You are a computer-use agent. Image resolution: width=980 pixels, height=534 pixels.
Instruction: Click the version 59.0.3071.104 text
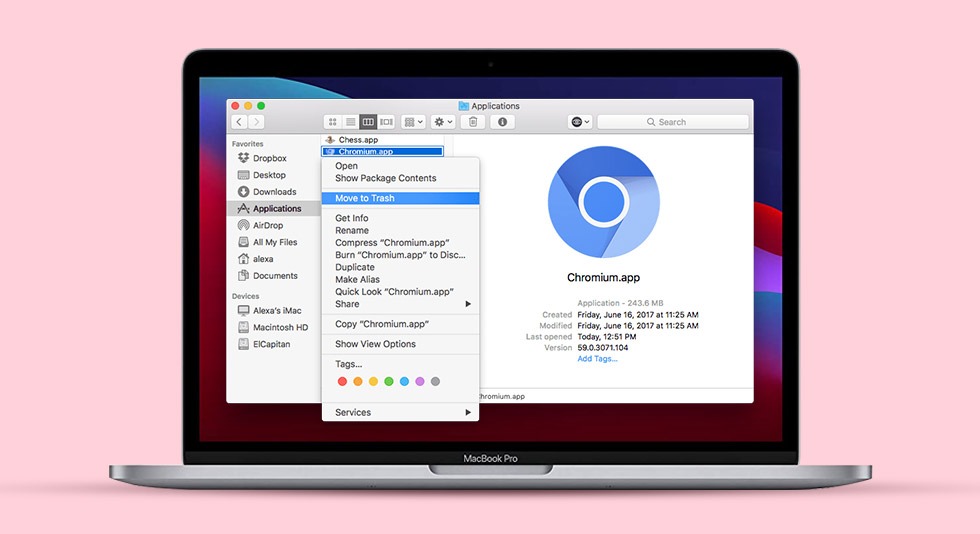[x=602, y=348]
